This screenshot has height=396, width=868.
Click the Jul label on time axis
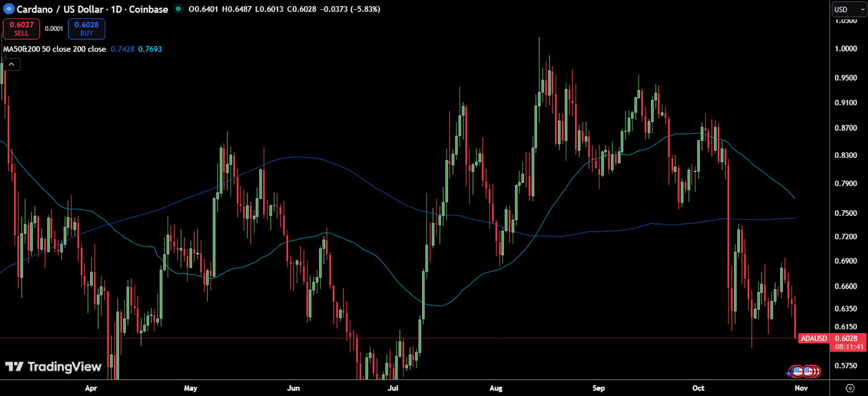(x=393, y=388)
